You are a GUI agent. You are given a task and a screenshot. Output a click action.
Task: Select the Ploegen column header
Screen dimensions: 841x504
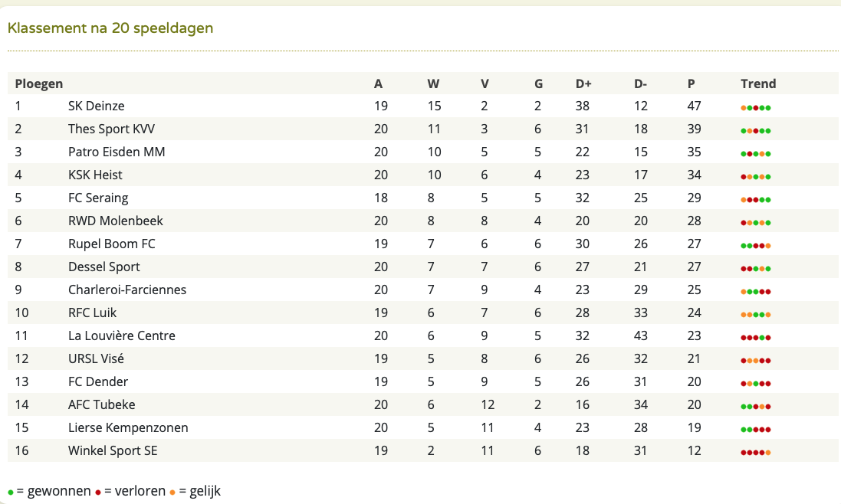(39, 83)
